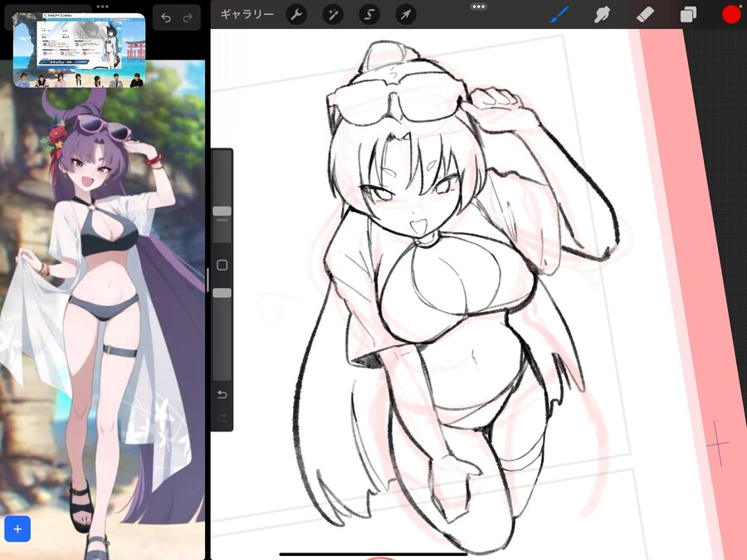
Task: Tap the purple-haired character reference image
Action: tap(102, 309)
